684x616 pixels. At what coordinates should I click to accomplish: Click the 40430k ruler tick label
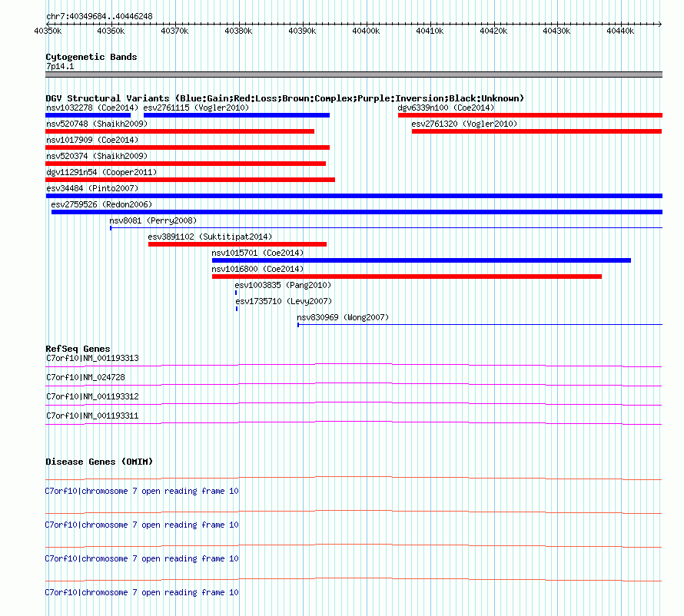pos(556,31)
